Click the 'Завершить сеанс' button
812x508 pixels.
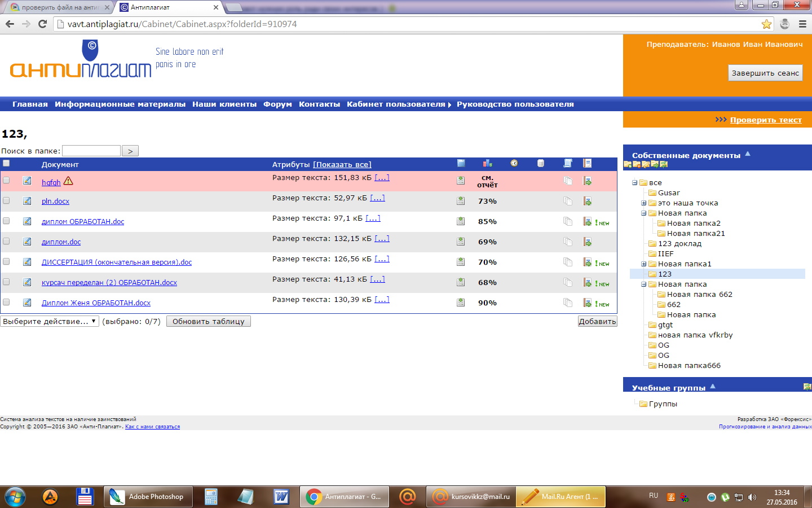pyautogui.click(x=765, y=73)
